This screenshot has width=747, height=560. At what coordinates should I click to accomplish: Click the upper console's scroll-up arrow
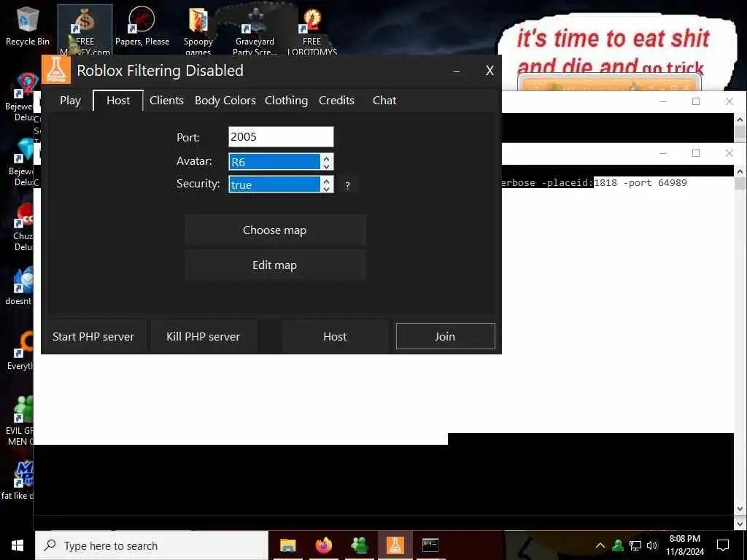coord(740,120)
